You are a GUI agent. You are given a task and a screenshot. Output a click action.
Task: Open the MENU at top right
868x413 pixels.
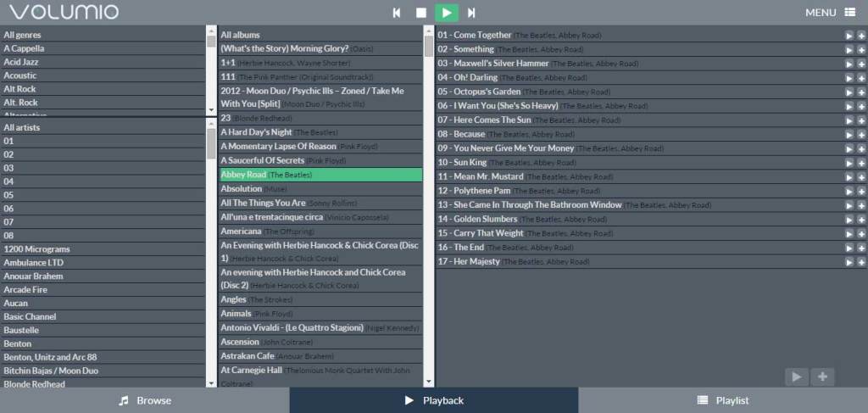[830, 13]
